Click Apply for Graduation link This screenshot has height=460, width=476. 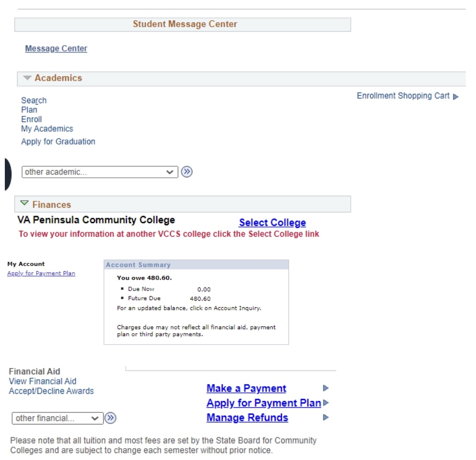coord(58,142)
